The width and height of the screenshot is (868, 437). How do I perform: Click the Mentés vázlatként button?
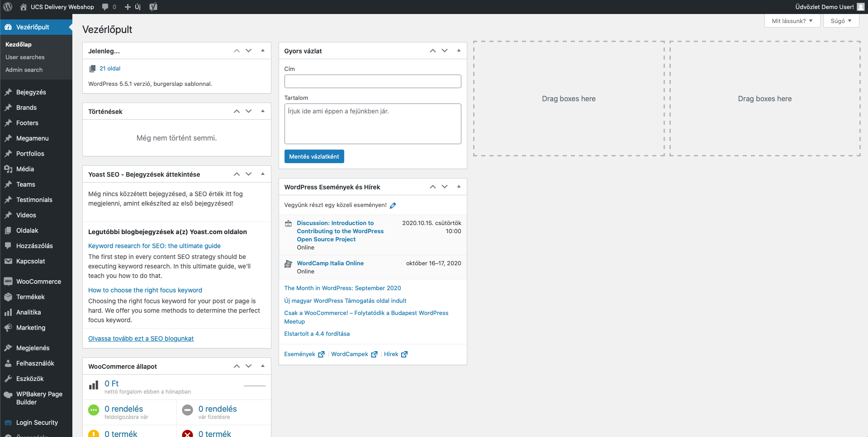(x=314, y=156)
